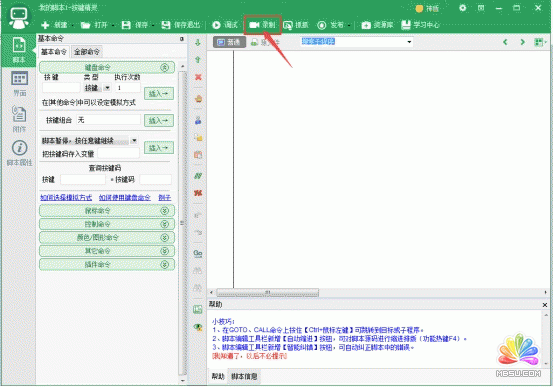The width and height of the screenshot is (553, 387).
Task: Click green down arrow in vertical toolbar
Action: [x=198, y=43]
